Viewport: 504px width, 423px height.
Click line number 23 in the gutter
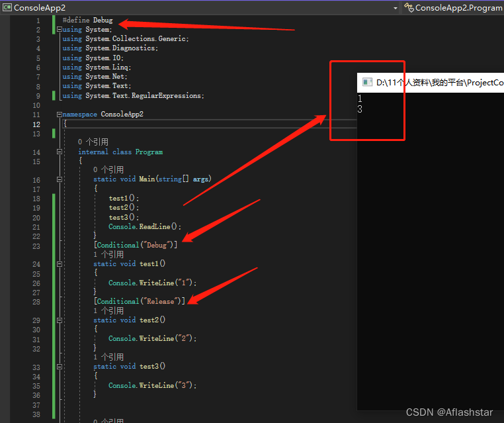tap(36, 246)
